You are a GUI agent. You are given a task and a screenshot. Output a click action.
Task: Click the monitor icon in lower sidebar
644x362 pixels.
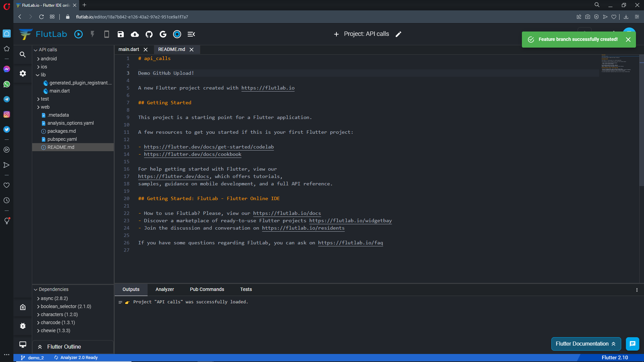coord(23,345)
